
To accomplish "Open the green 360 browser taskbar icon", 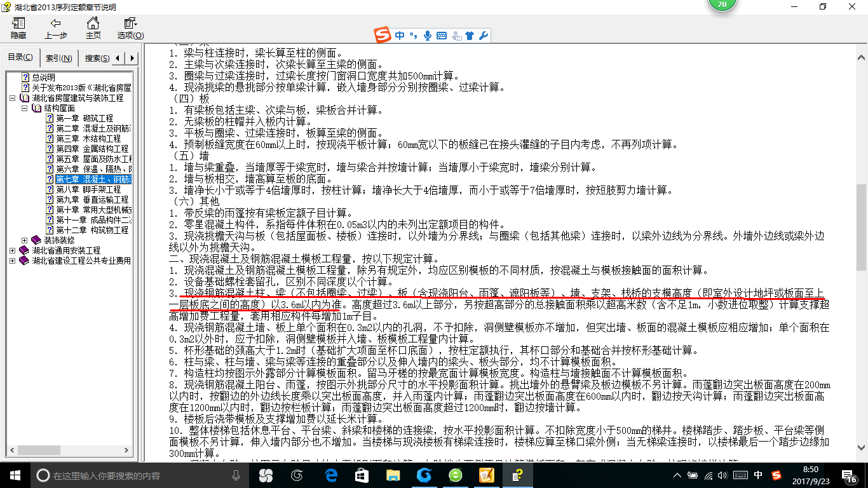I will tap(455, 475).
